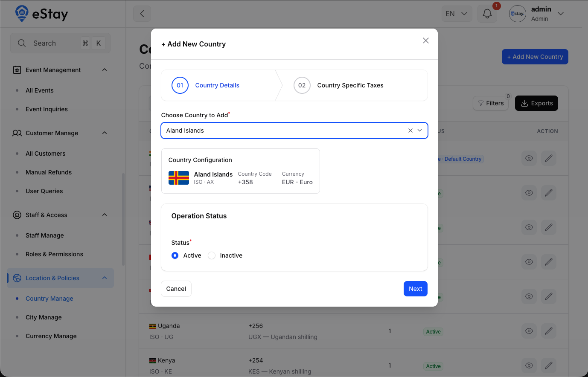Click edit pencil icon for Uganda row
588x377 pixels.
[549, 331]
